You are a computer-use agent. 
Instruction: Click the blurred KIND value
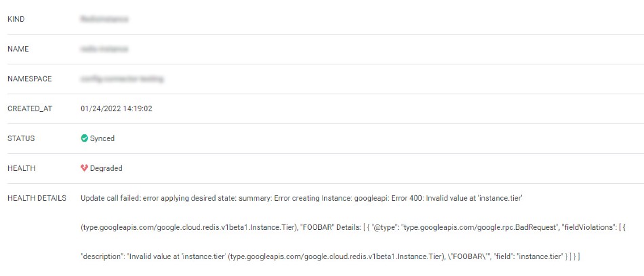104,19
